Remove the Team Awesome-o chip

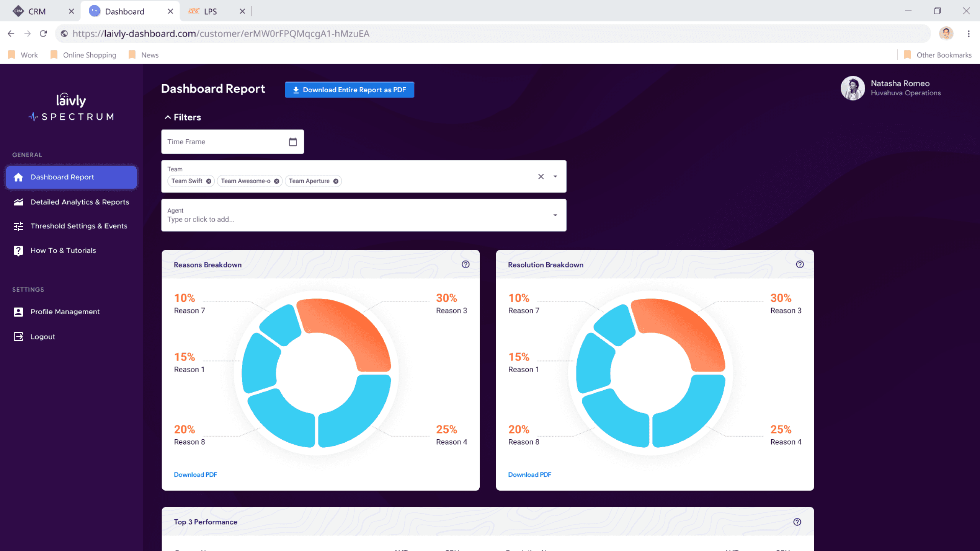tap(276, 181)
